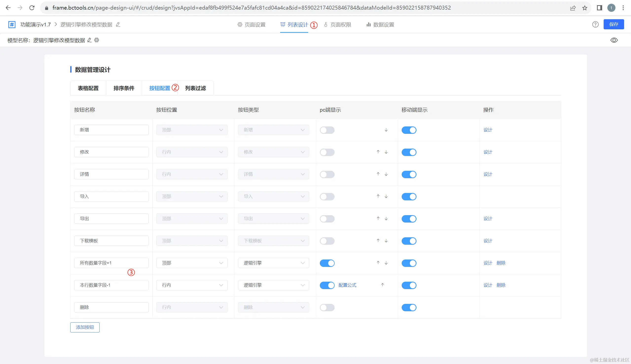Expand 行内 position dropdown for 本行数量字段-1

192,285
